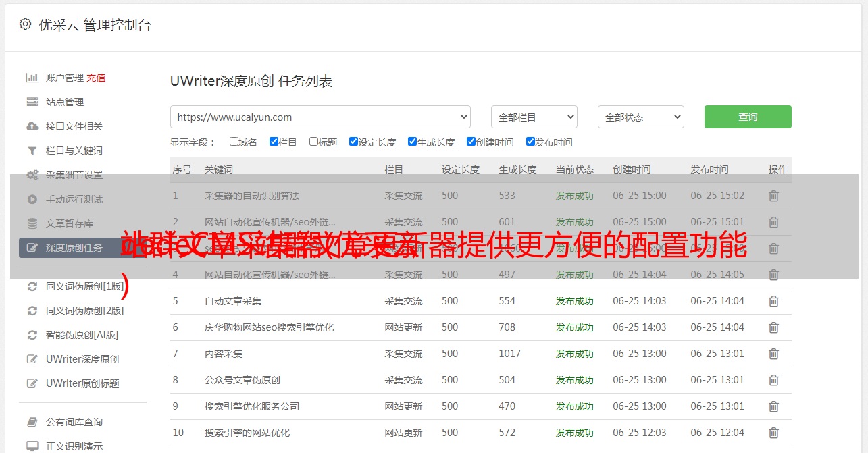868x453 pixels.
Task: Uncheck the 生成长度 field checkbox
Action: click(412, 142)
